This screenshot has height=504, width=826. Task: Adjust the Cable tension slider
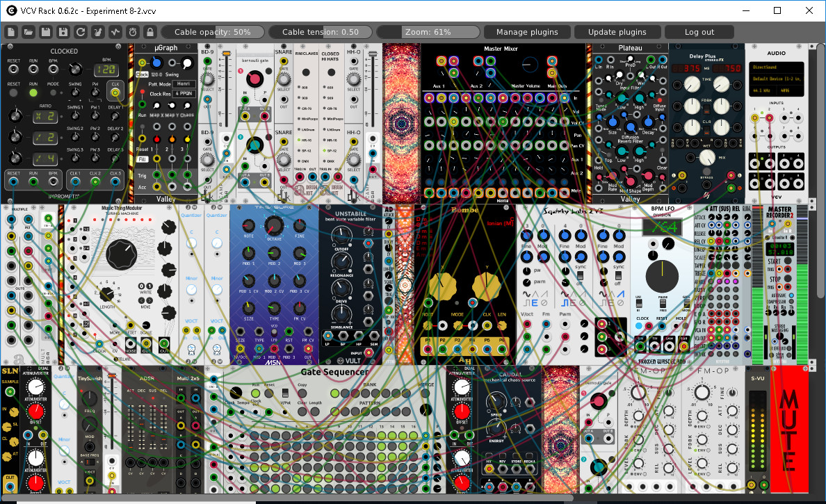321,32
